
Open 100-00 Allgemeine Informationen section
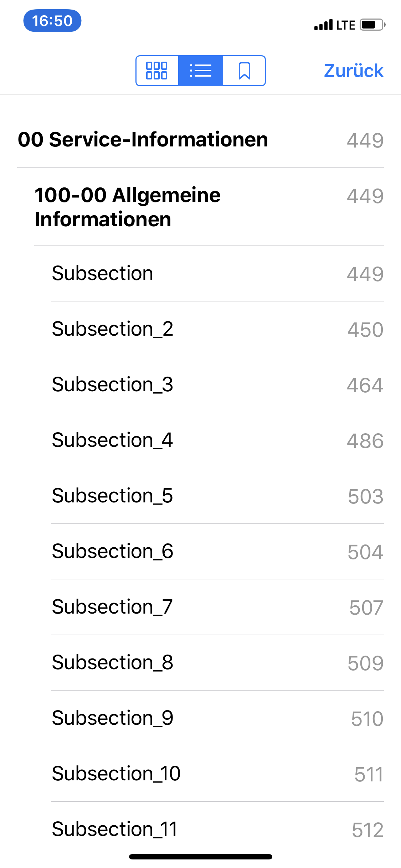click(x=128, y=207)
